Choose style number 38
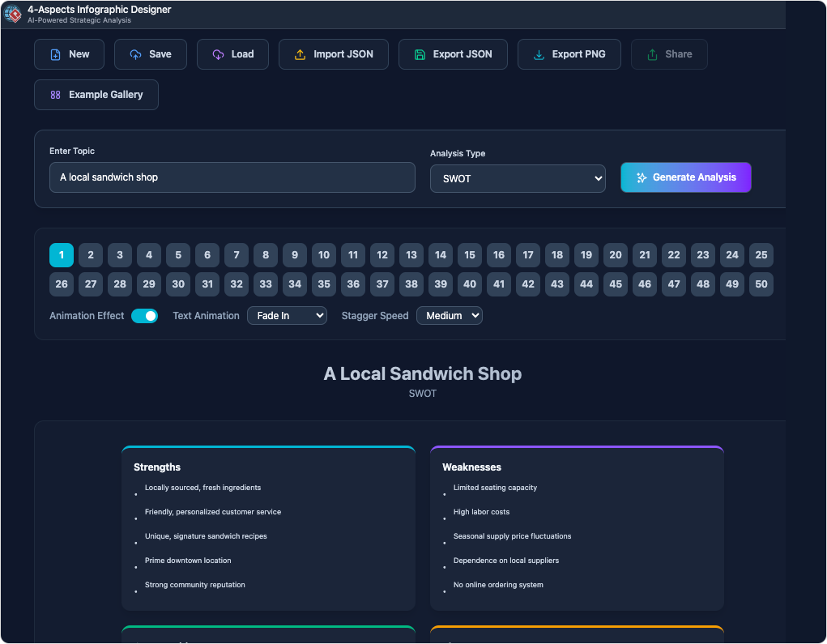The width and height of the screenshot is (827, 644). point(411,284)
